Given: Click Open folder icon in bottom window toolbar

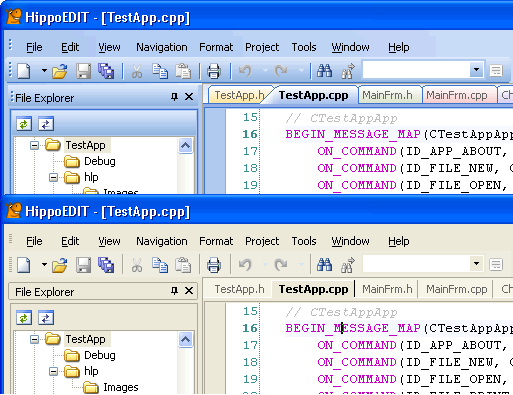Looking at the screenshot, I should tap(60, 265).
